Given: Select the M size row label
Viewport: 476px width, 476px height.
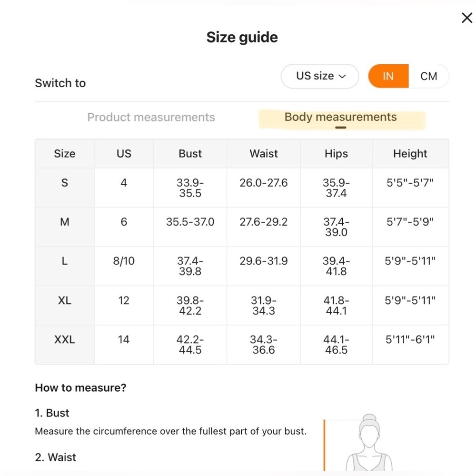Looking at the screenshot, I should (x=65, y=222).
